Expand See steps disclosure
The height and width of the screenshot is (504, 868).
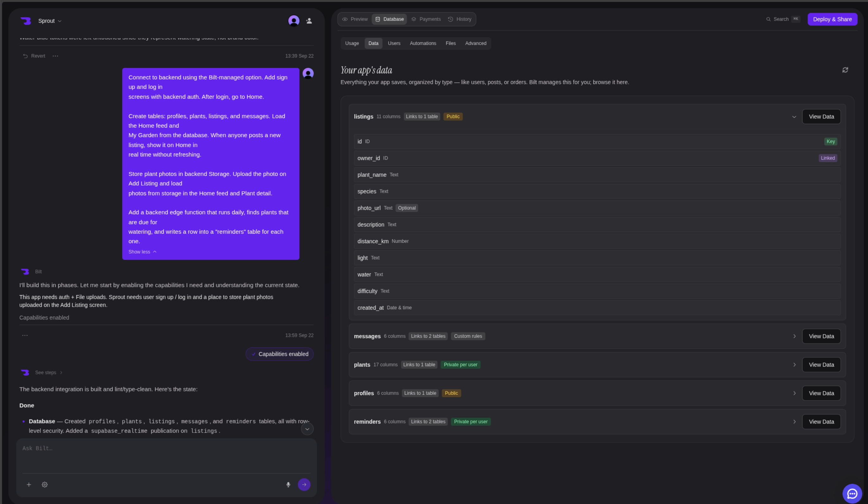click(x=48, y=372)
